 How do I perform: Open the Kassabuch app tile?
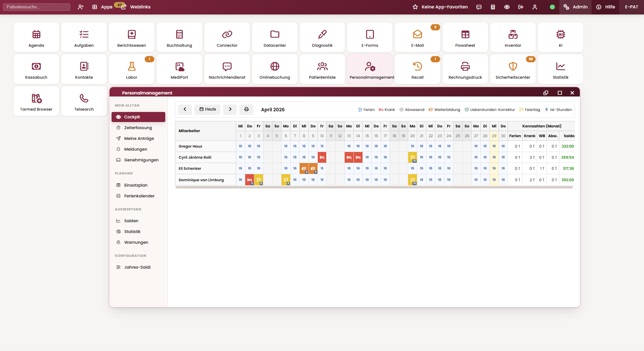[x=36, y=69]
